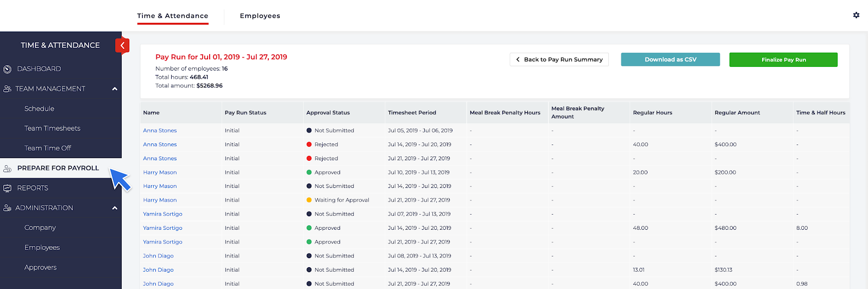
Task: Collapse sidebar with red arrow button
Action: tap(122, 46)
